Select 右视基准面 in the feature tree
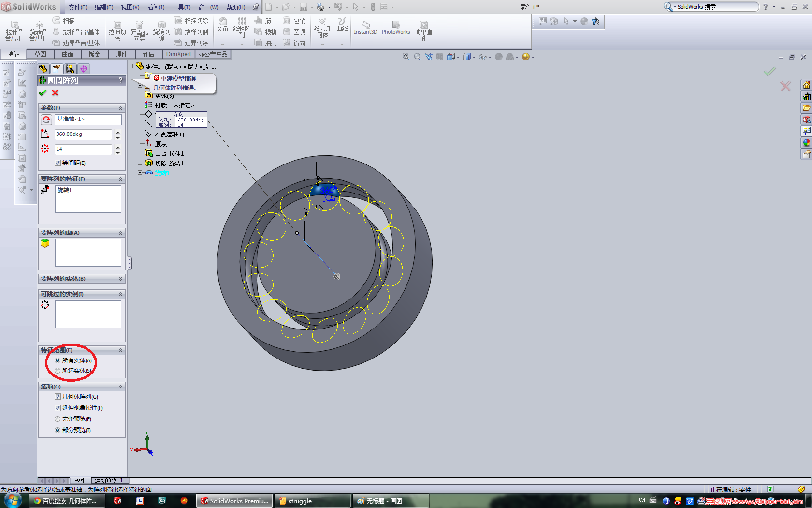 (169, 134)
